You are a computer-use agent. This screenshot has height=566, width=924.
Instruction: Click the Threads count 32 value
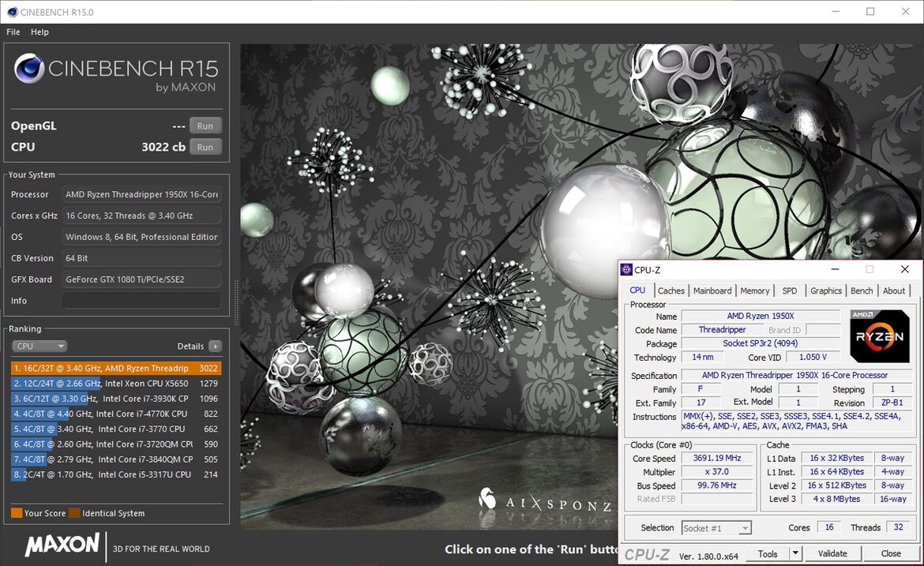coord(898,527)
